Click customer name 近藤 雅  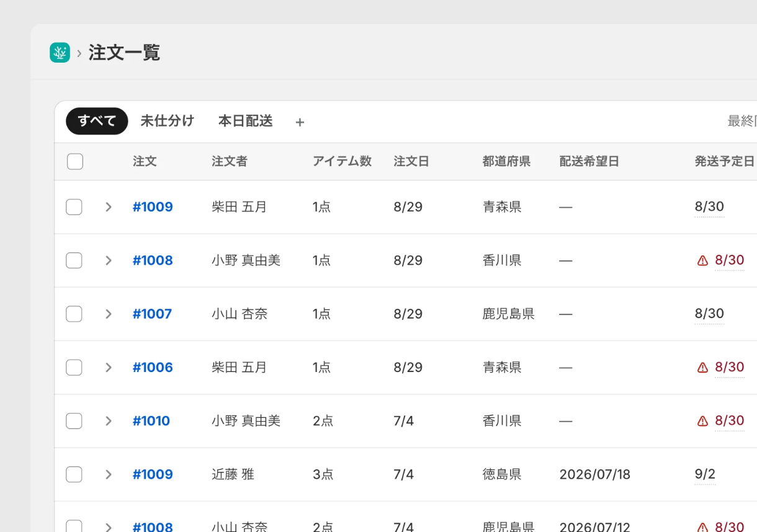(x=233, y=474)
